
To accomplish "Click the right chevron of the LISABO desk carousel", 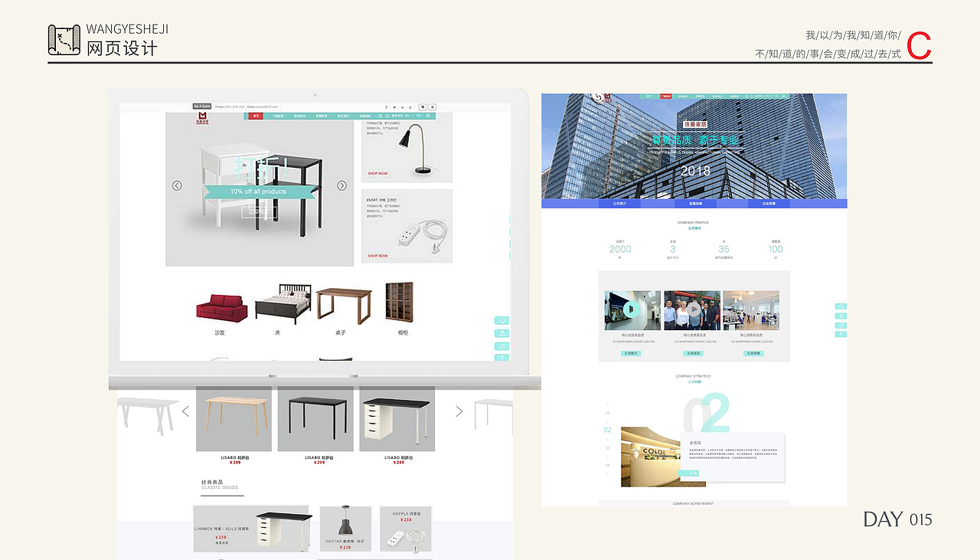I will click(459, 411).
